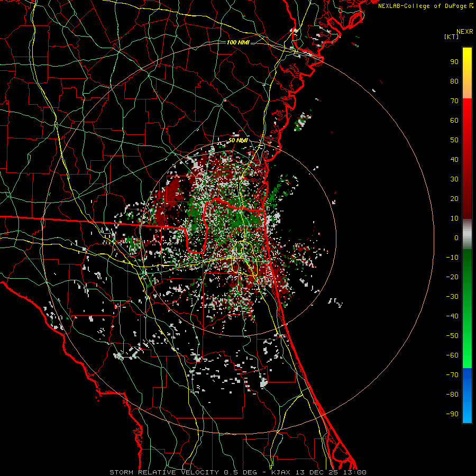
Task: Click the "-40" velocity scale label
Action: (x=452, y=316)
